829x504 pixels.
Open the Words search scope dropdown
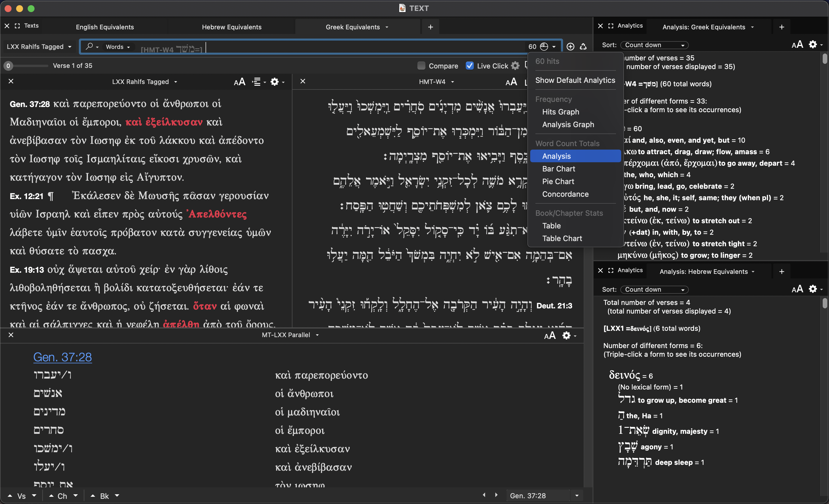coord(117,47)
